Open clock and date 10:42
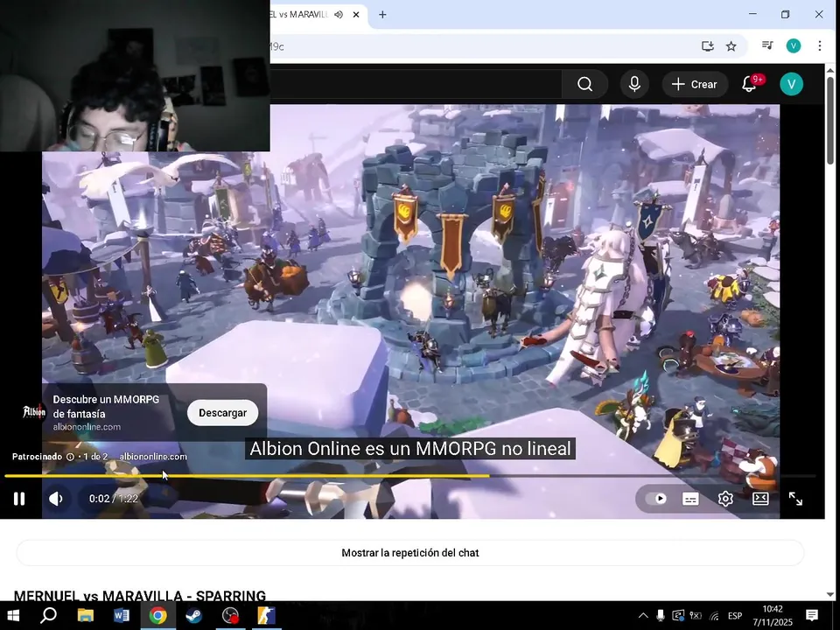Screen dimensions: 840x630 773,615
